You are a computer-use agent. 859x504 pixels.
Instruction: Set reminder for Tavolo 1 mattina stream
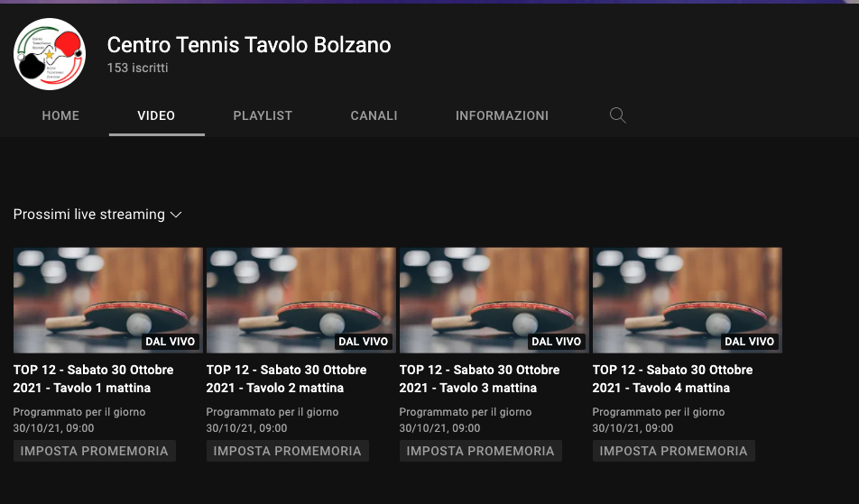[95, 451]
